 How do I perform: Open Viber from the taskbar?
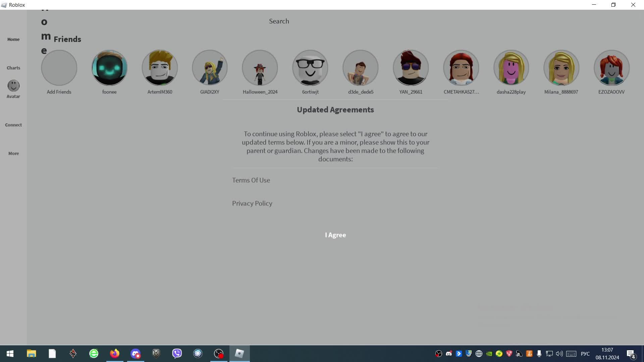(177, 354)
